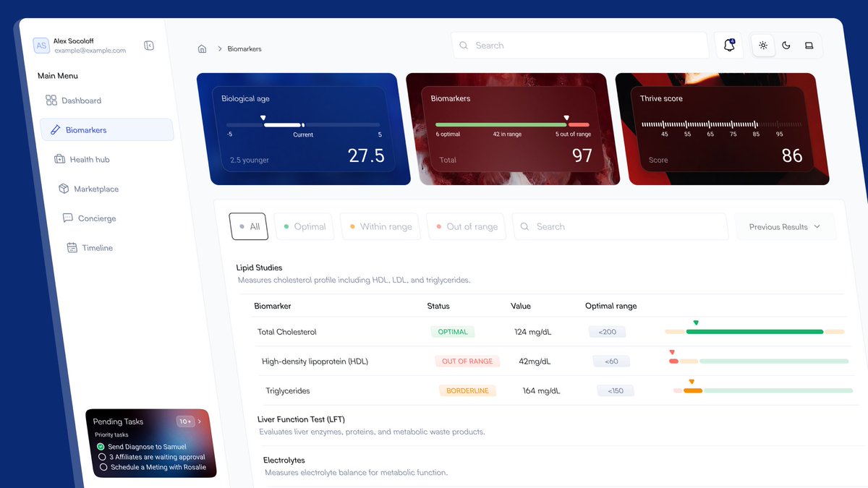
Task: Click the Concierge chat icon
Action: (68, 218)
